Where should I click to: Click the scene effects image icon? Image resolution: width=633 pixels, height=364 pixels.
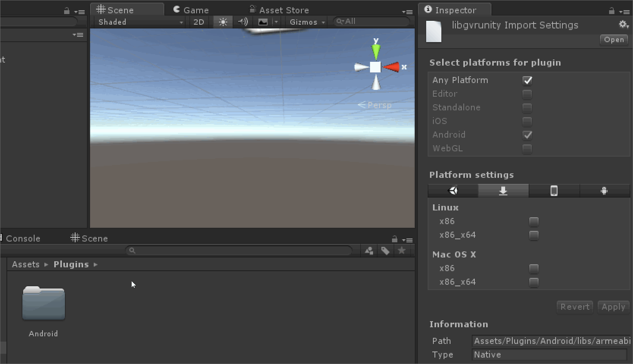[x=263, y=22]
